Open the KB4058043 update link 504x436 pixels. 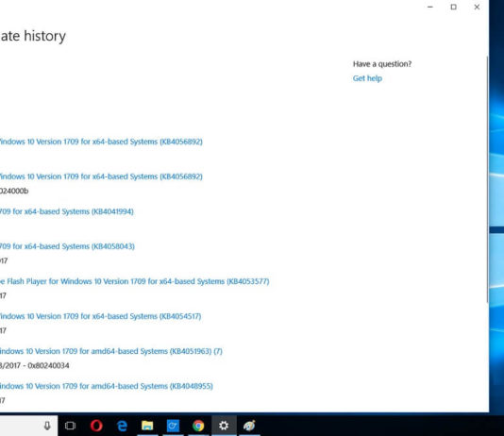(x=67, y=246)
